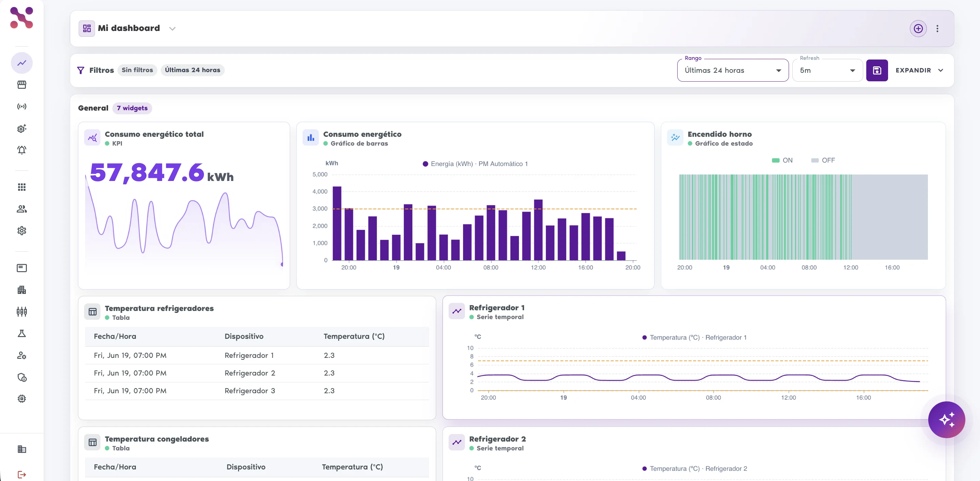
Task: Open the three-dot dashboard options menu
Action: tap(937, 29)
